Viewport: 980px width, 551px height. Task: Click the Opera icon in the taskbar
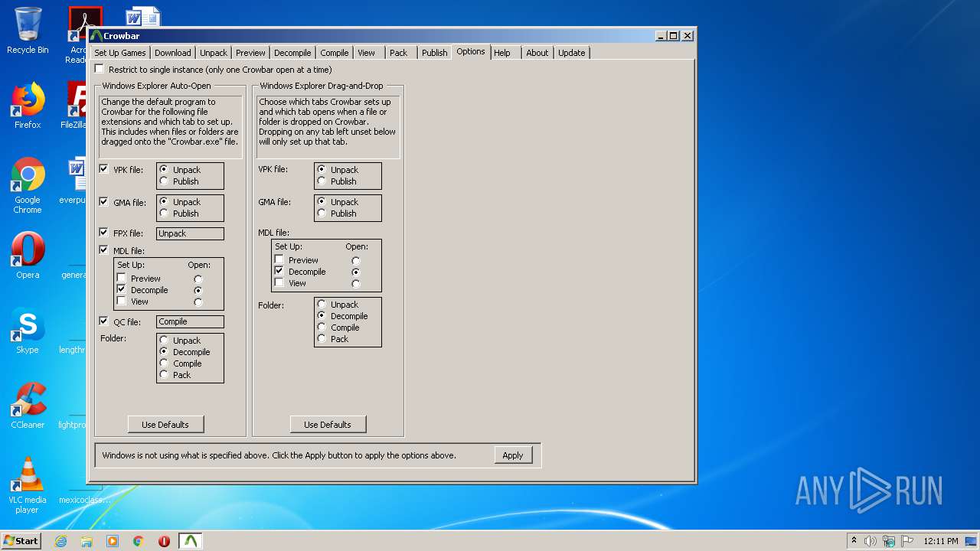[165, 541]
